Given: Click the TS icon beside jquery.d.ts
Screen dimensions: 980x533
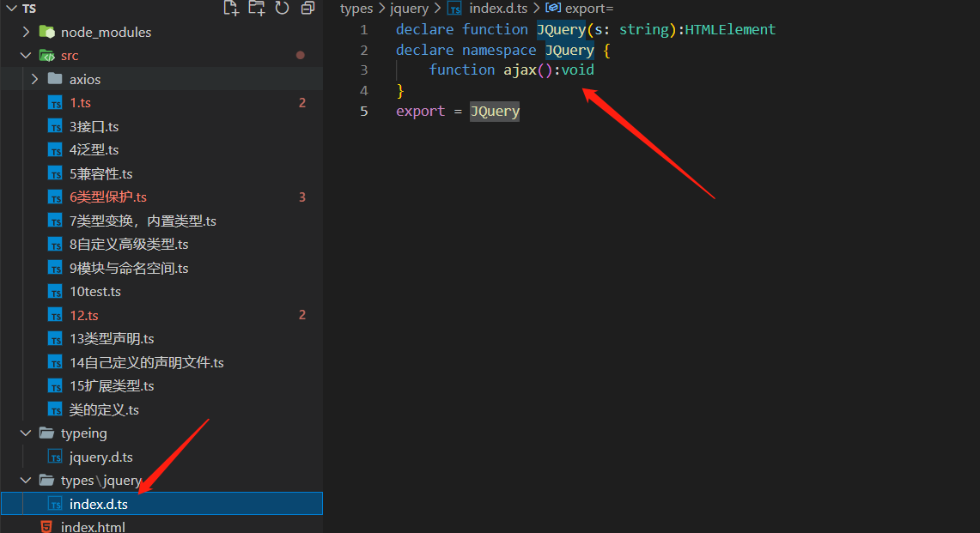Looking at the screenshot, I should (56, 457).
